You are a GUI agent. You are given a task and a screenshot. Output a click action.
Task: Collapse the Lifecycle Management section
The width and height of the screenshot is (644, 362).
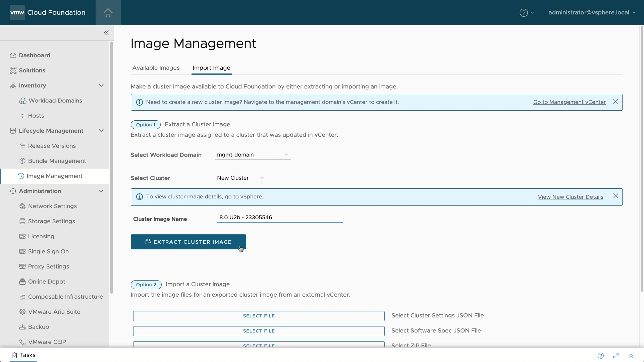tap(101, 131)
